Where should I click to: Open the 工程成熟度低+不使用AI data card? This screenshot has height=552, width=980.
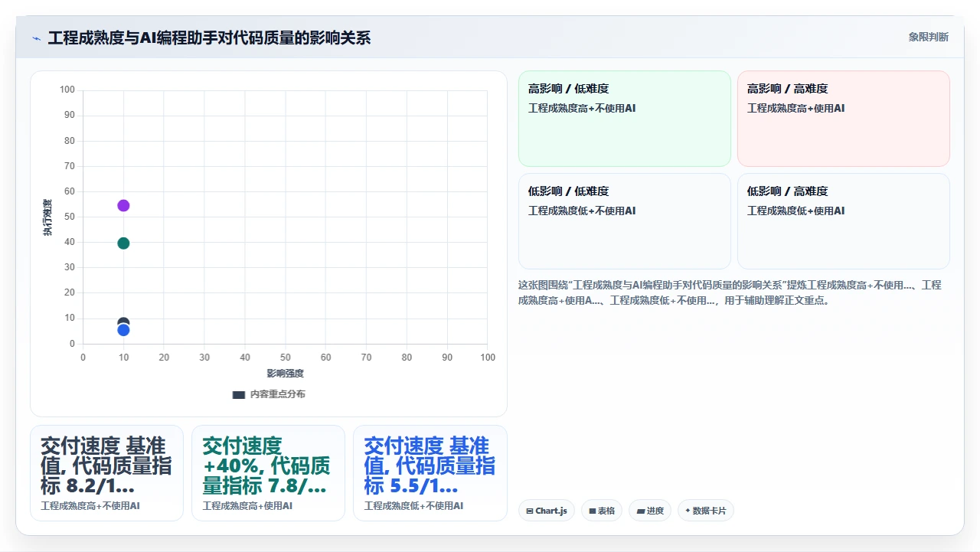tap(430, 473)
